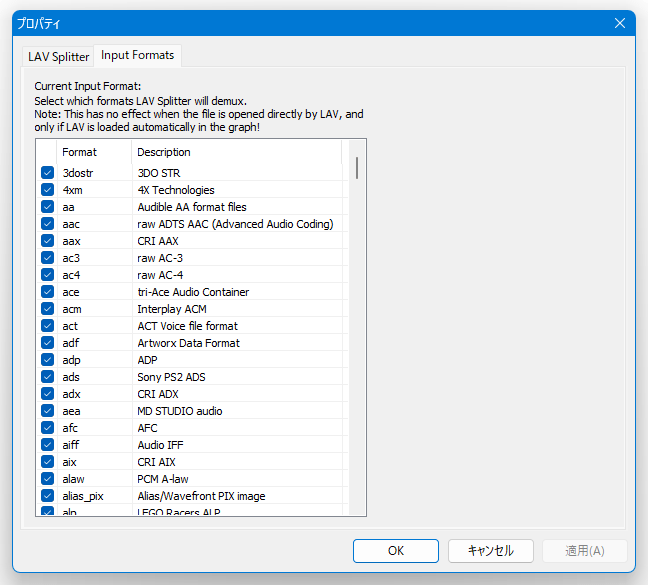Toggle the aac format checkbox
Viewport: 648px width, 585px height.
48,224
